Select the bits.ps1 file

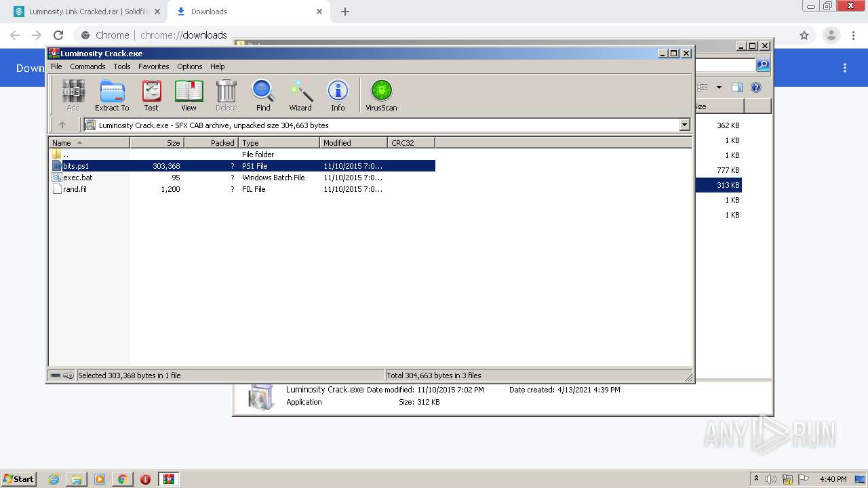tap(242, 166)
